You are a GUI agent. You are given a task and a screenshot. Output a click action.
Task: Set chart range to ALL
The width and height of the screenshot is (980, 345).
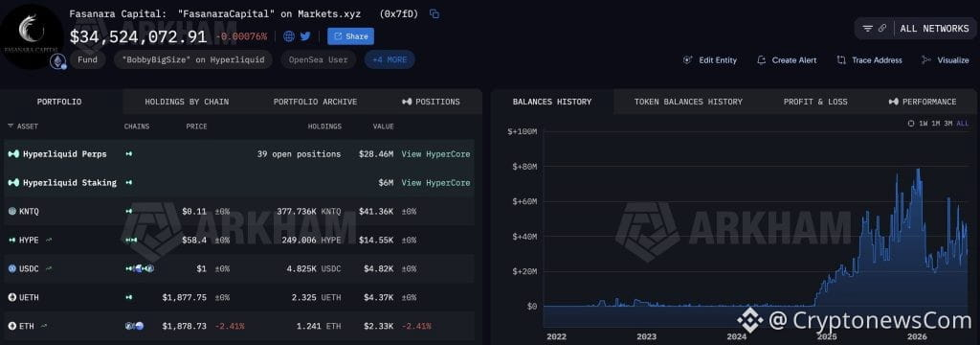(x=963, y=124)
